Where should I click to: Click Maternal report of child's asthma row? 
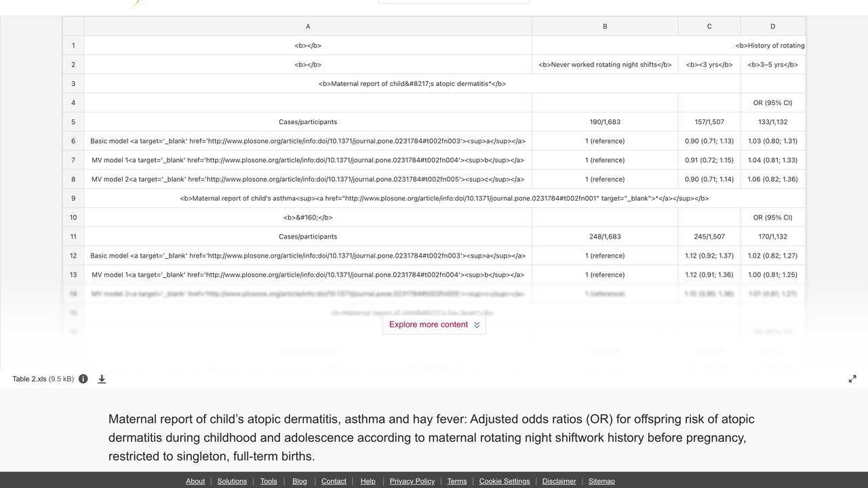444,199
